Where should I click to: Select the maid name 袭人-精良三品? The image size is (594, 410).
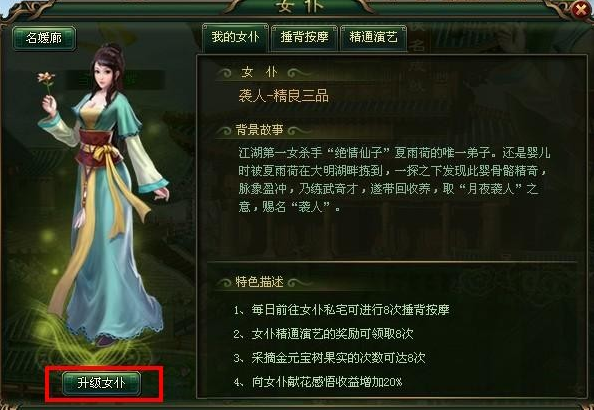[284, 96]
